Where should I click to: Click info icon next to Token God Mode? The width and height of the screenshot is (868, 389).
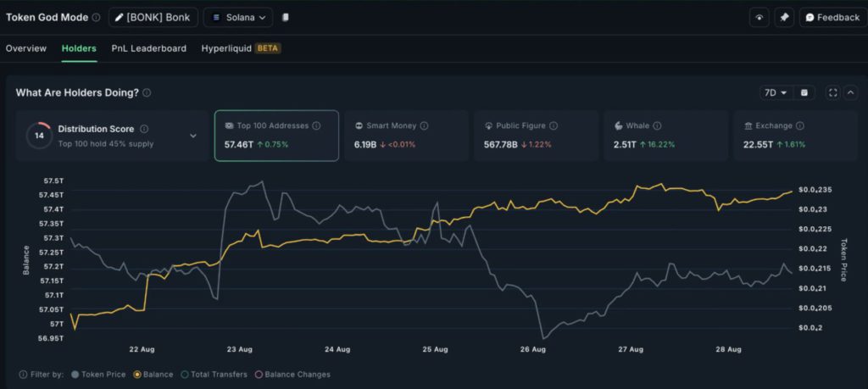click(96, 17)
